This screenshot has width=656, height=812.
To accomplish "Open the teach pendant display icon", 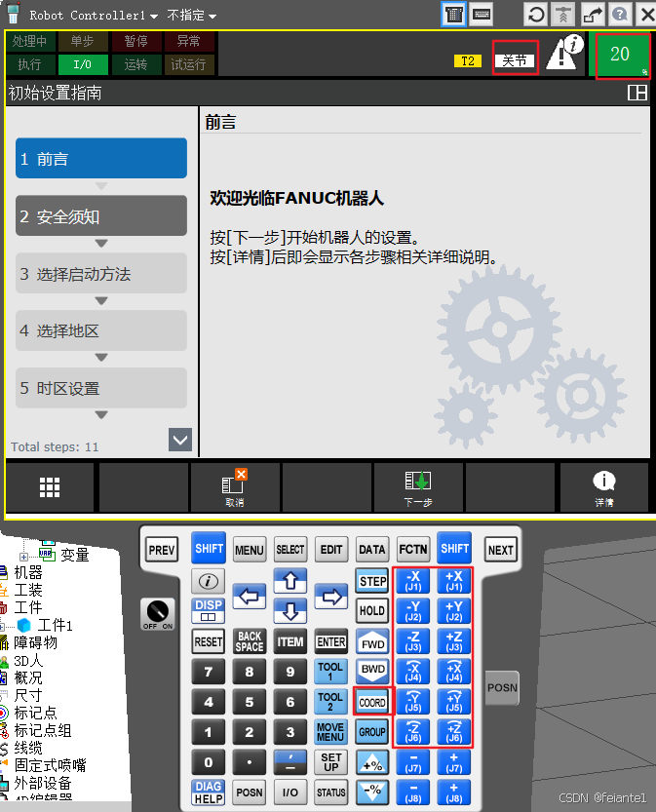I will coord(453,14).
